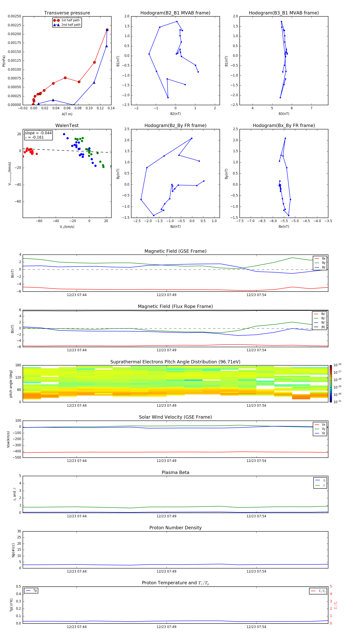
Task: Click By in the GSE magnetic field legend
Action: point(320,263)
